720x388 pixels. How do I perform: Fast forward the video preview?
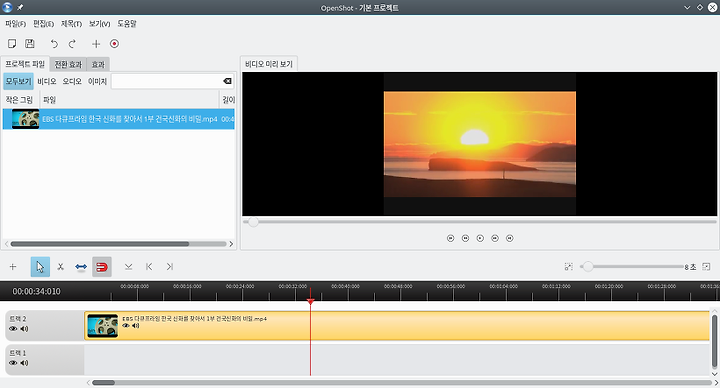point(495,238)
